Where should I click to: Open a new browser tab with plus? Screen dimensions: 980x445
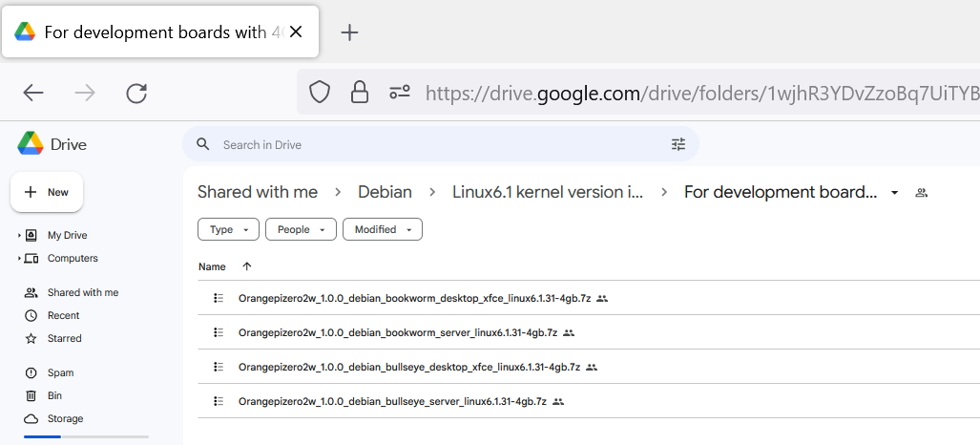[x=349, y=32]
